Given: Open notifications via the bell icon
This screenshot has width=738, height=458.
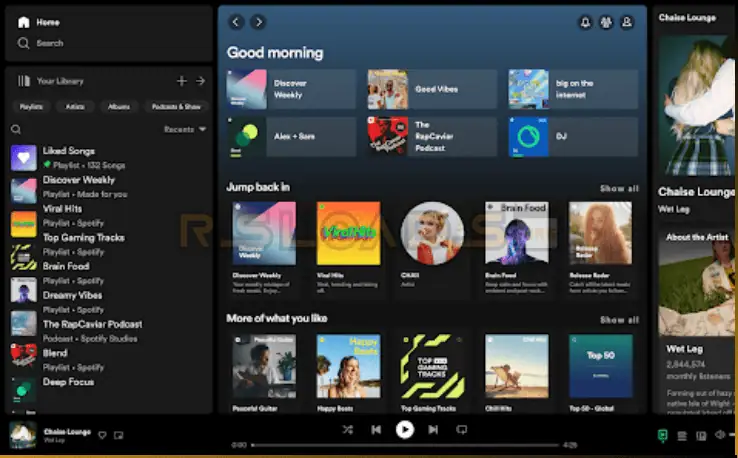Looking at the screenshot, I should (x=585, y=22).
